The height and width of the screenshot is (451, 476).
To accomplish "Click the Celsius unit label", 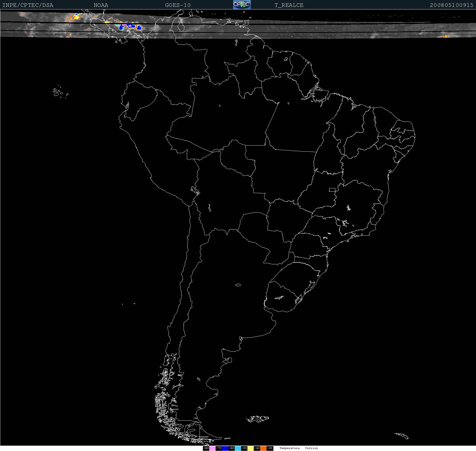I will (x=312, y=448).
